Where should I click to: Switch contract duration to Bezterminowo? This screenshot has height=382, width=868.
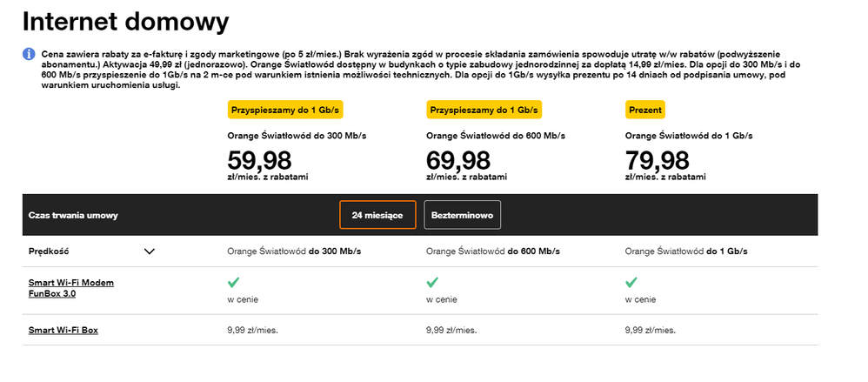click(x=462, y=215)
